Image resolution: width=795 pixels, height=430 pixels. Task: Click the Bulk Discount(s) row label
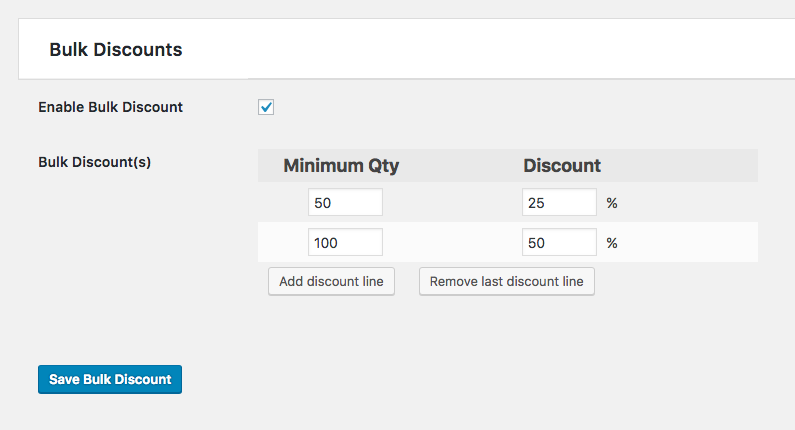coord(94,162)
